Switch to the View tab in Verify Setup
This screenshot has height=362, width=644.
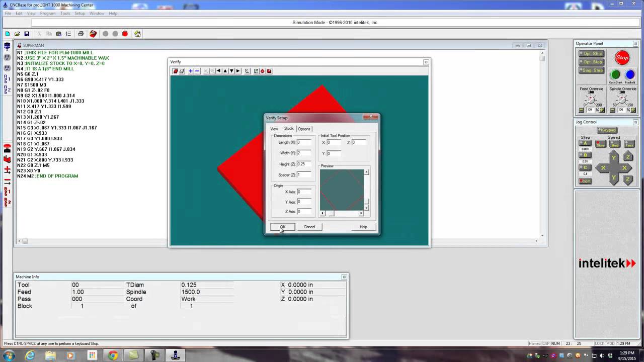274,129
